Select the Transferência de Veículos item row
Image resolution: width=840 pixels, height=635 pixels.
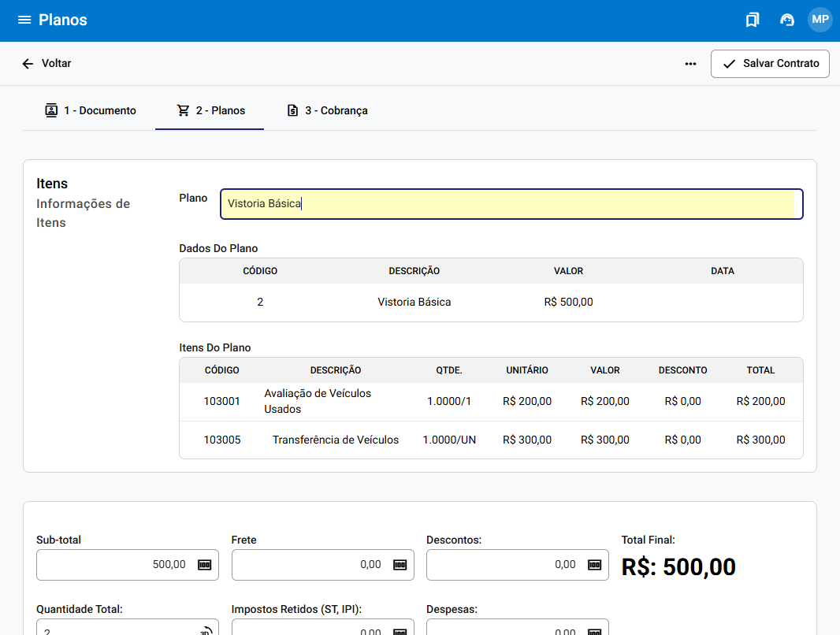click(x=491, y=440)
